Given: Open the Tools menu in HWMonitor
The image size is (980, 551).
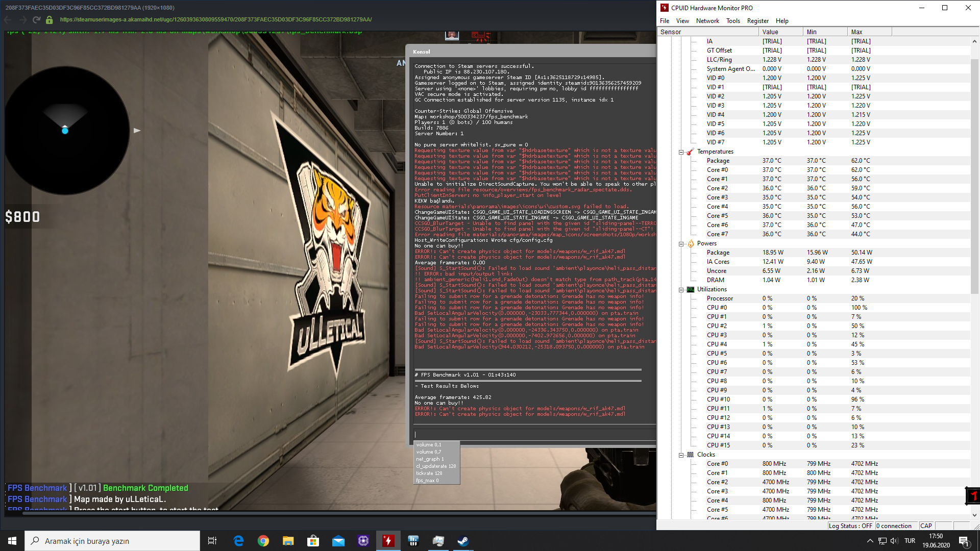Looking at the screenshot, I should click(733, 21).
